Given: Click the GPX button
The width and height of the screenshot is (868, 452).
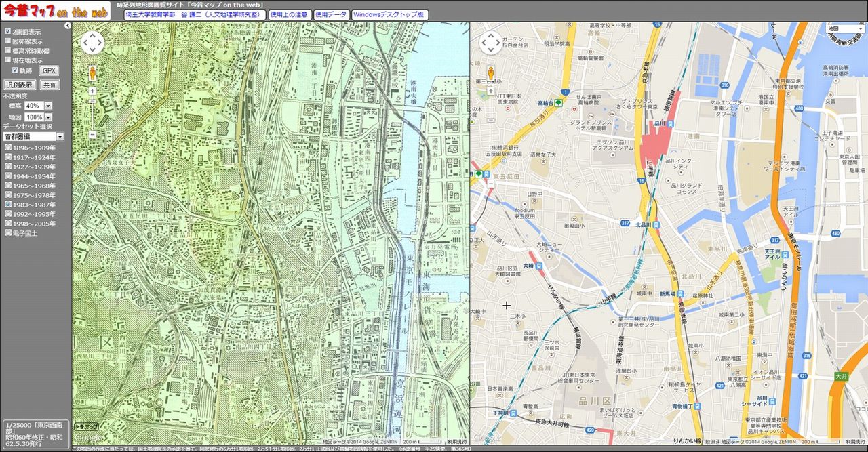Looking at the screenshot, I should pos(50,70).
